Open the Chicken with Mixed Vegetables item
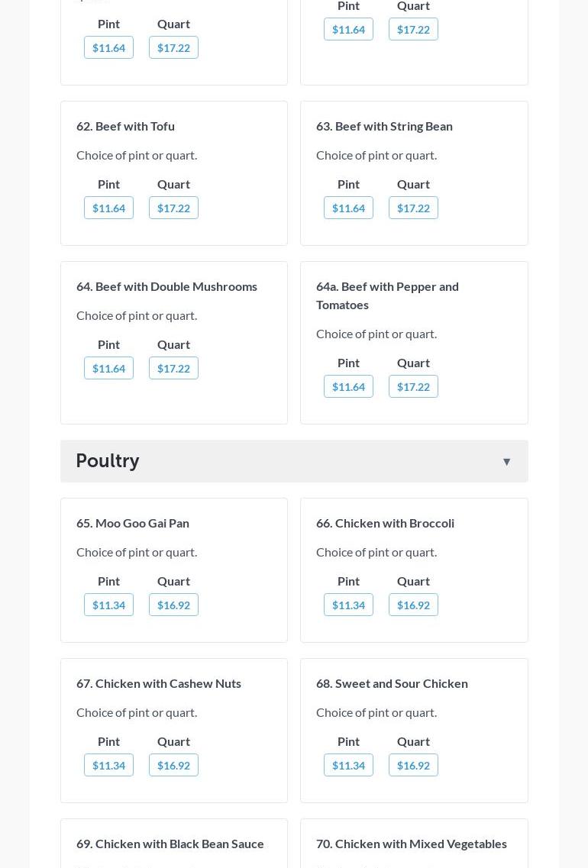The width and height of the screenshot is (588, 868). click(x=412, y=844)
